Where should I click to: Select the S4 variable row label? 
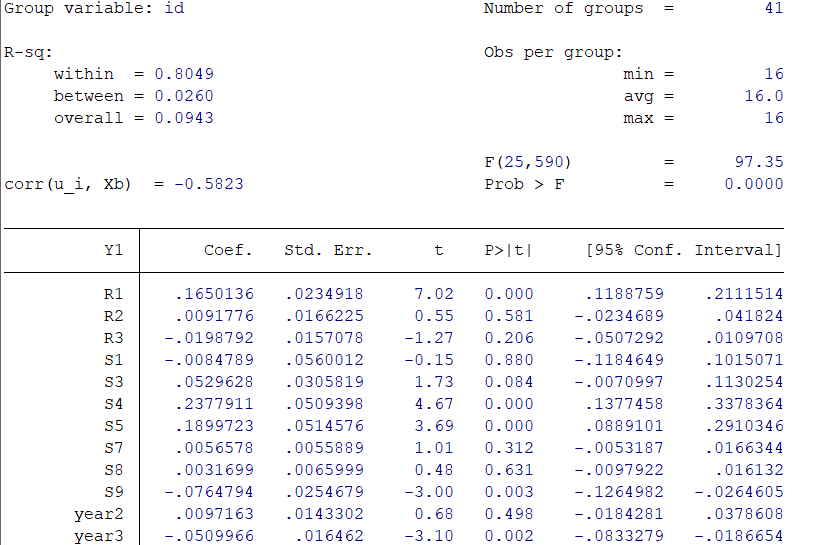113,404
